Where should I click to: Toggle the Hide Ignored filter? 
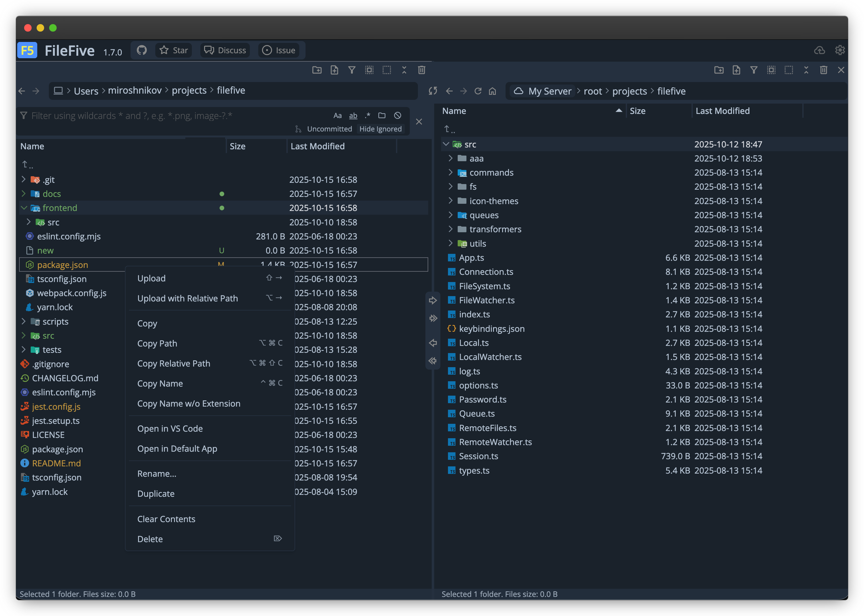click(x=380, y=129)
